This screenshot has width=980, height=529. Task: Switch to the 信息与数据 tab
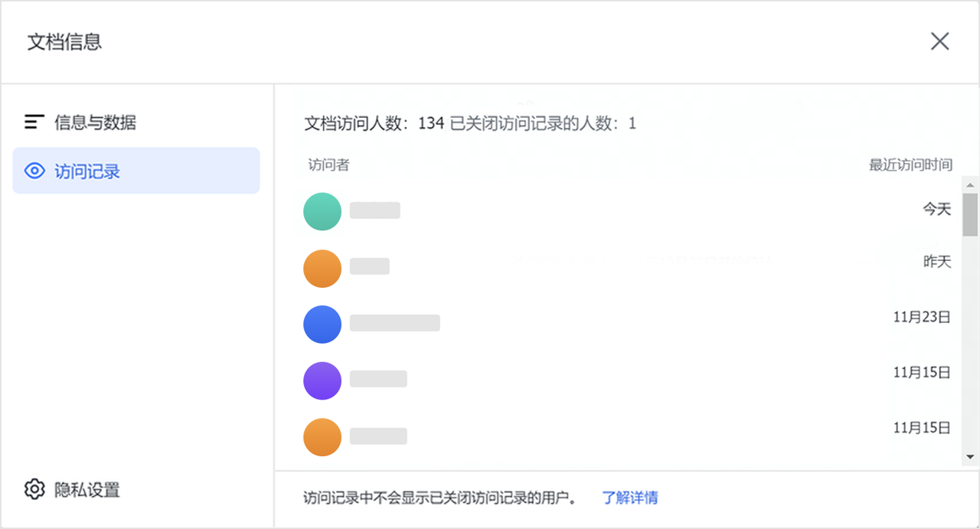[x=95, y=122]
